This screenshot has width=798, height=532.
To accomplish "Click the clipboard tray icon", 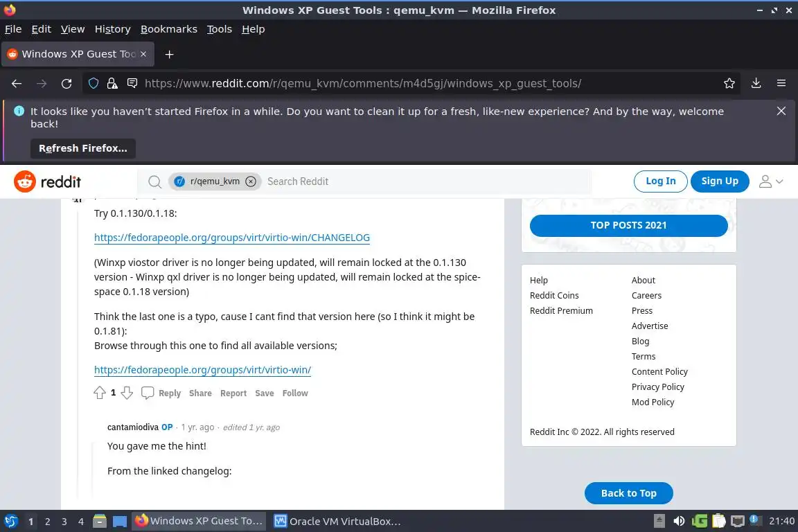I will pos(718,521).
